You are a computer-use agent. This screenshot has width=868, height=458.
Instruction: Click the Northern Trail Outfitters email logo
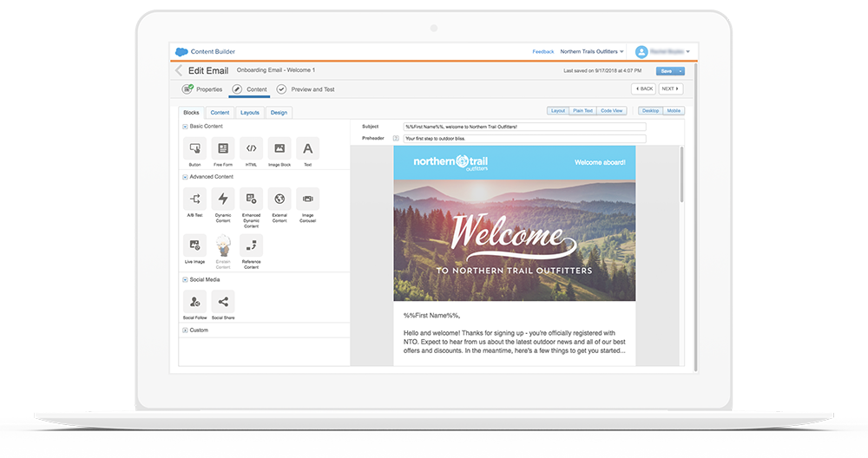pyautogui.click(x=450, y=162)
